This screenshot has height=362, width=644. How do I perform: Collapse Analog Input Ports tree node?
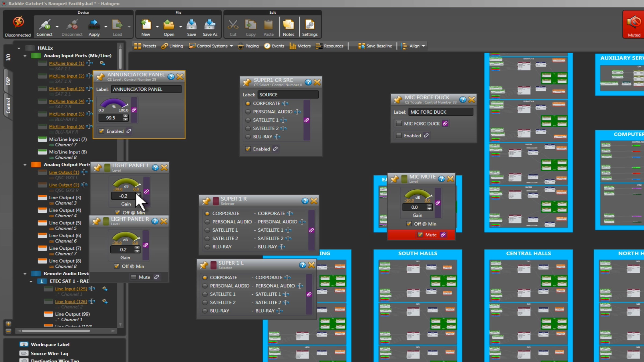coord(25,56)
